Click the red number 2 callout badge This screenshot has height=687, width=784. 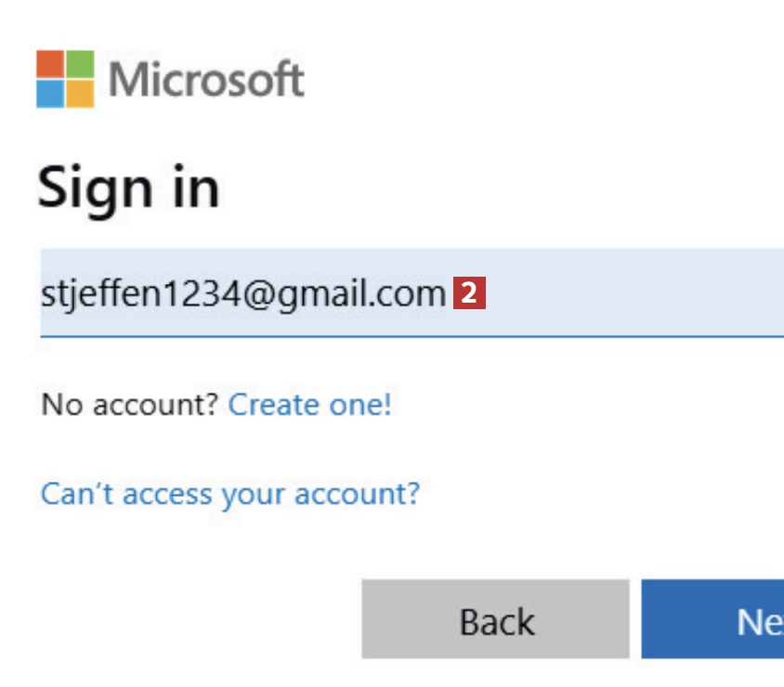[x=470, y=294]
